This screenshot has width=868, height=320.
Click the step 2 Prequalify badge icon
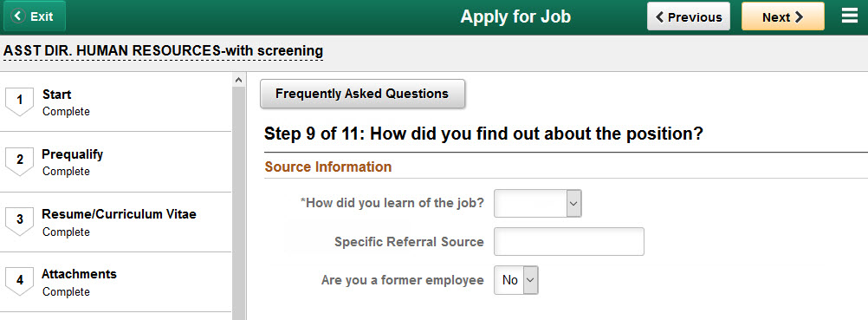pos(20,161)
